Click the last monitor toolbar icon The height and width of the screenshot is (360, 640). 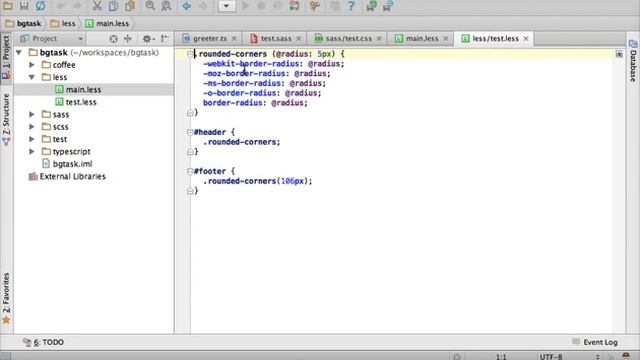[x=388, y=6]
